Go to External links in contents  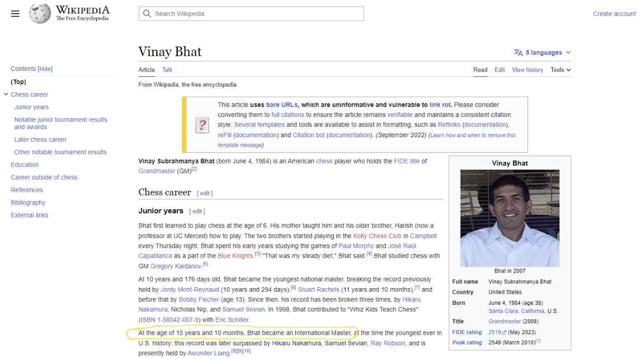[x=29, y=215]
